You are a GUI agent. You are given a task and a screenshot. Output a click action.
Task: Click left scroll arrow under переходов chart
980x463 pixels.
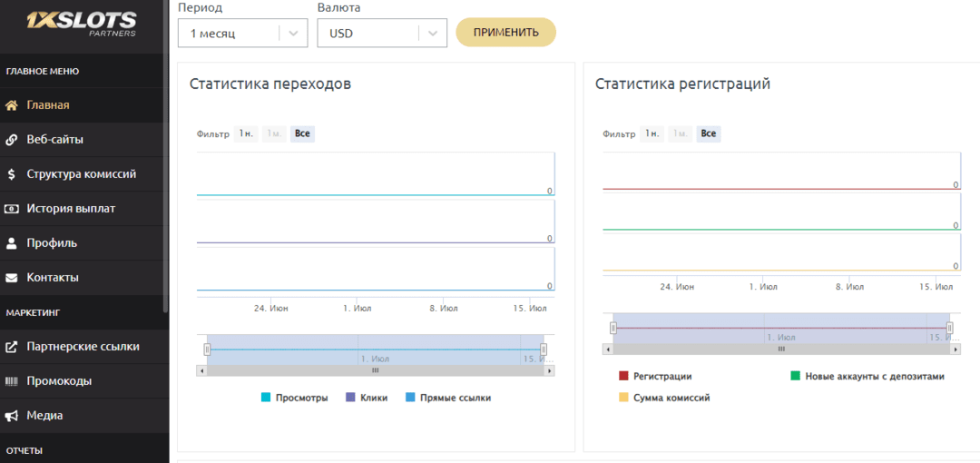point(201,370)
